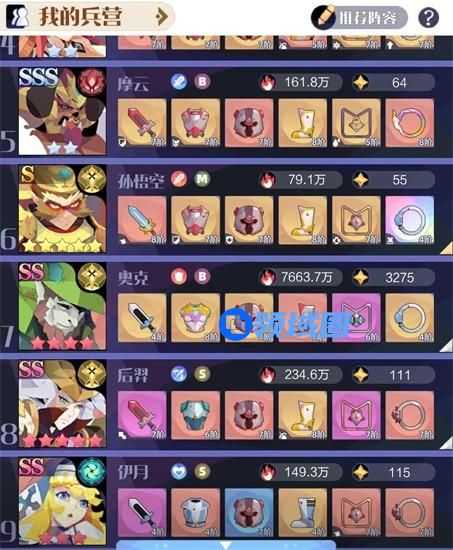Tap the bottom pull-down arrow bar

click(x=226, y=545)
